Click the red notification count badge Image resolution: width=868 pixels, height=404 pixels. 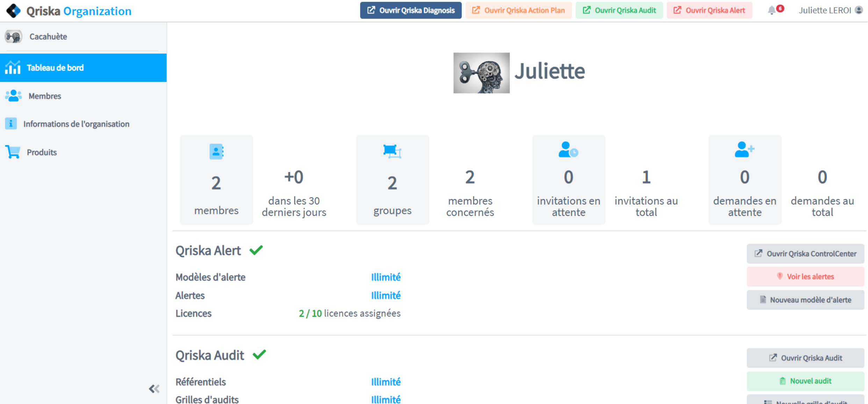780,8
